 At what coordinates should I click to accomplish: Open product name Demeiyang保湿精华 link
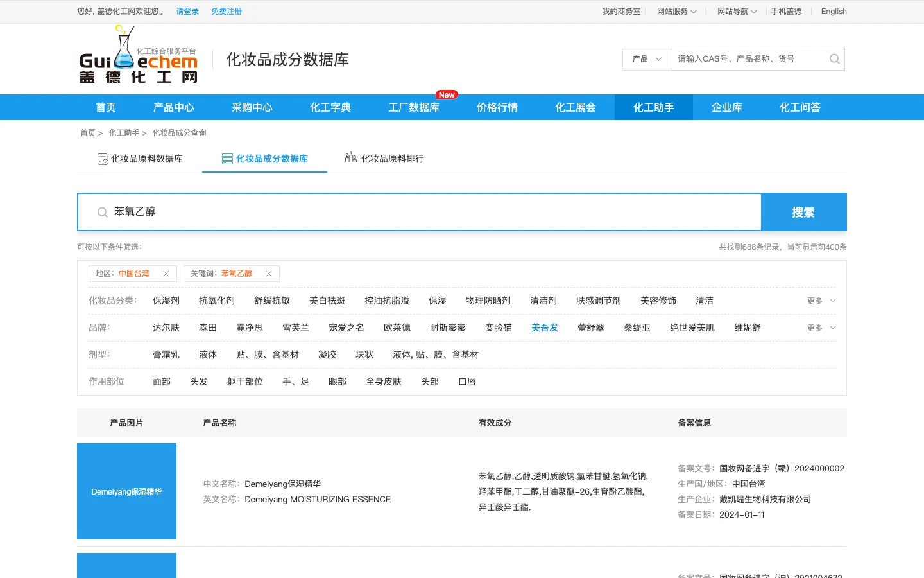click(x=282, y=484)
